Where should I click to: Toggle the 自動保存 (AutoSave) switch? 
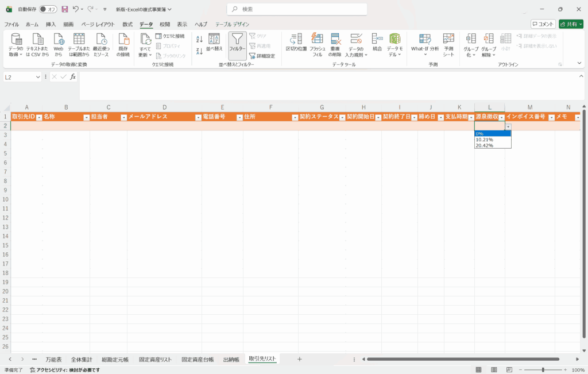[48, 9]
